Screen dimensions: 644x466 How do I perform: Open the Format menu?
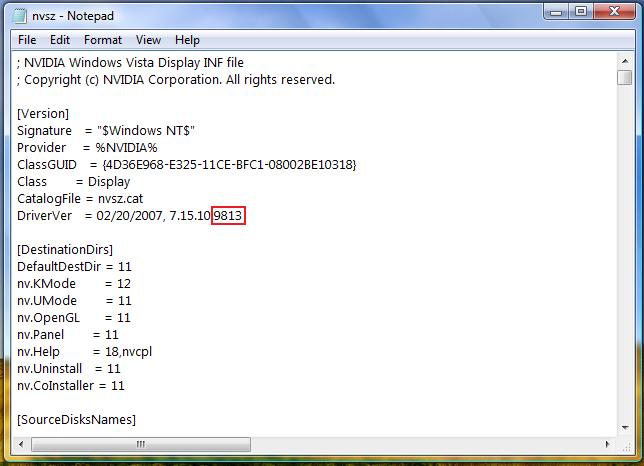click(103, 40)
